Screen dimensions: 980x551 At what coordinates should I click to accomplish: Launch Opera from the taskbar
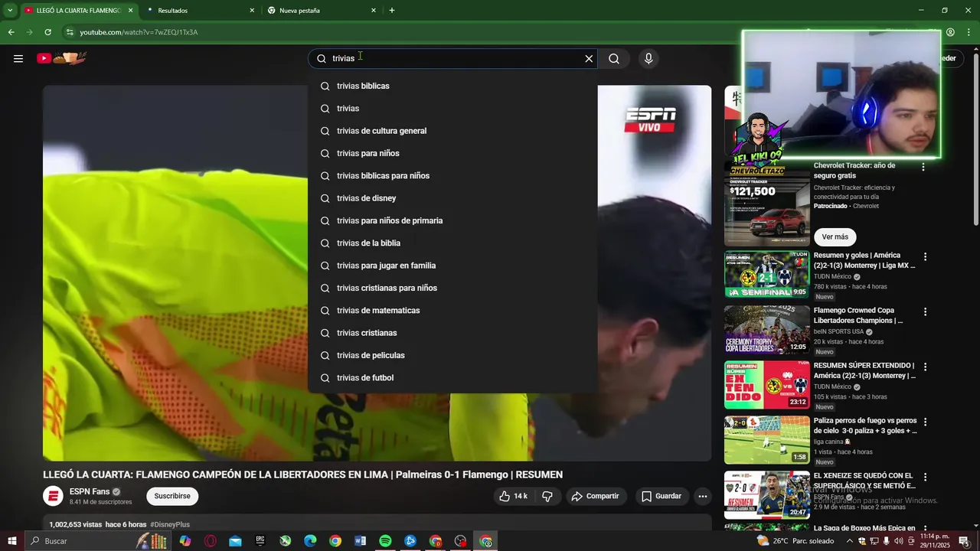tap(211, 541)
